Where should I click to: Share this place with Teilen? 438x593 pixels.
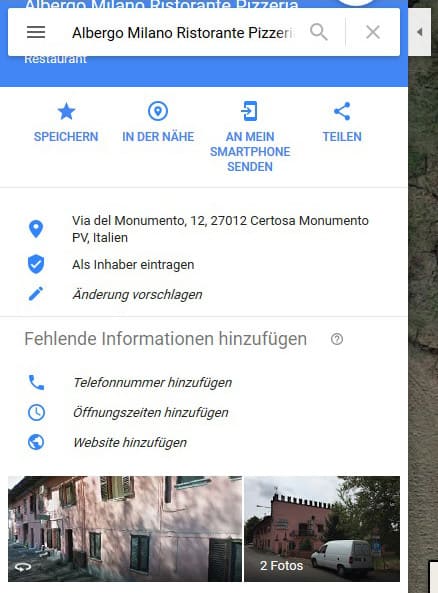(342, 122)
